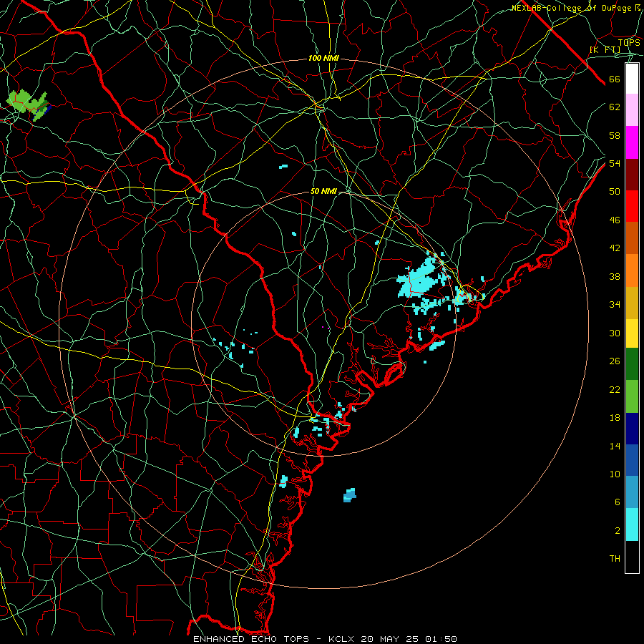Click the offshore light blue echo cell
Image resolution: width=644 pixels, height=644 pixels.
[349, 495]
